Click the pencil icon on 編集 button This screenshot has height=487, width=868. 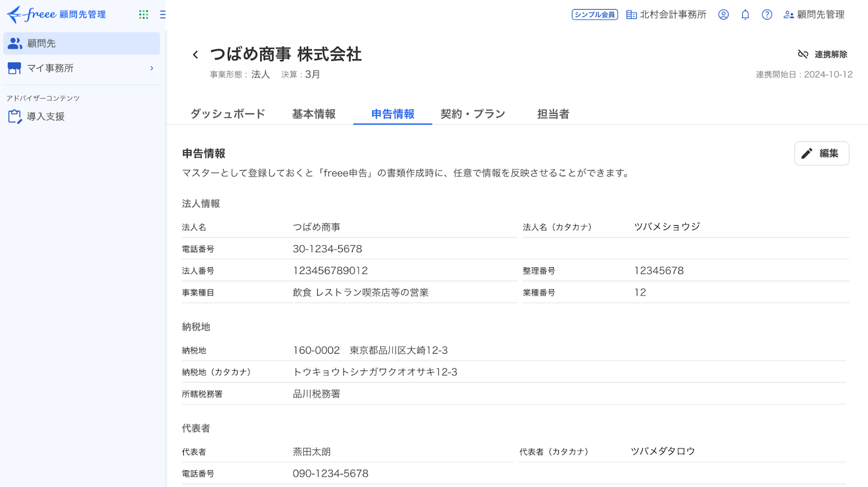click(807, 153)
